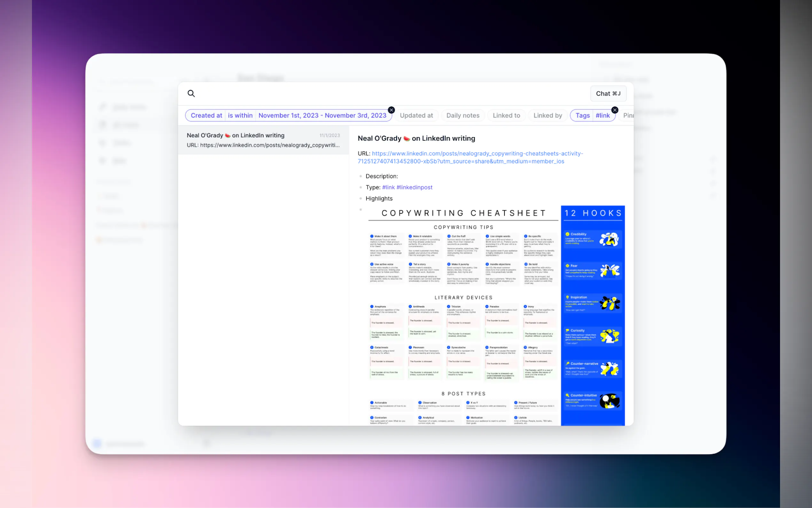The width and height of the screenshot is (812, 508).
Task: Click the magnifying glass search icon
Action: click(x=191, y=93)
